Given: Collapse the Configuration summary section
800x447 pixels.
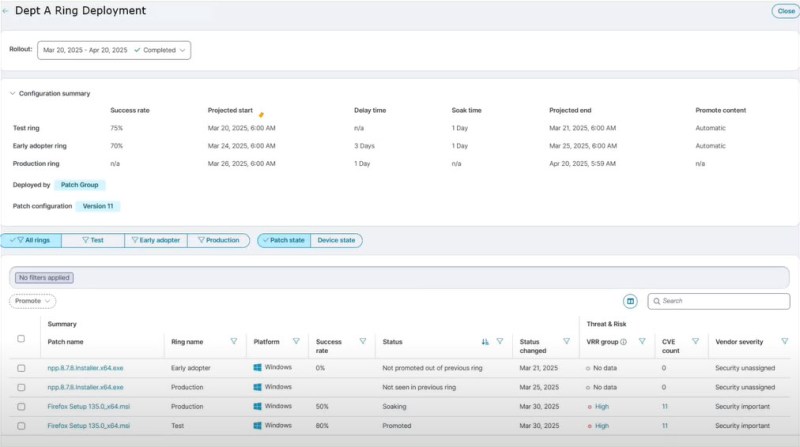Looking at the screenshot, I should [13, 93].
